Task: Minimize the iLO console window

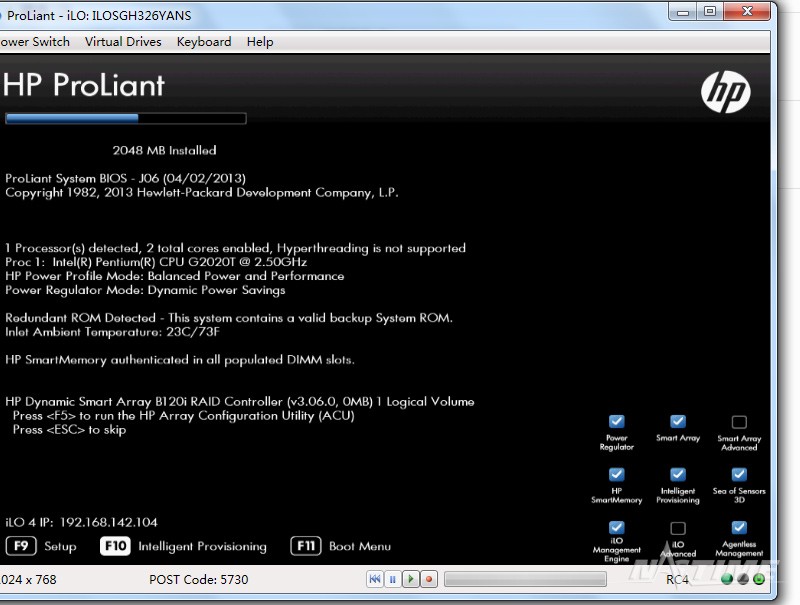Action: [683, 11]
